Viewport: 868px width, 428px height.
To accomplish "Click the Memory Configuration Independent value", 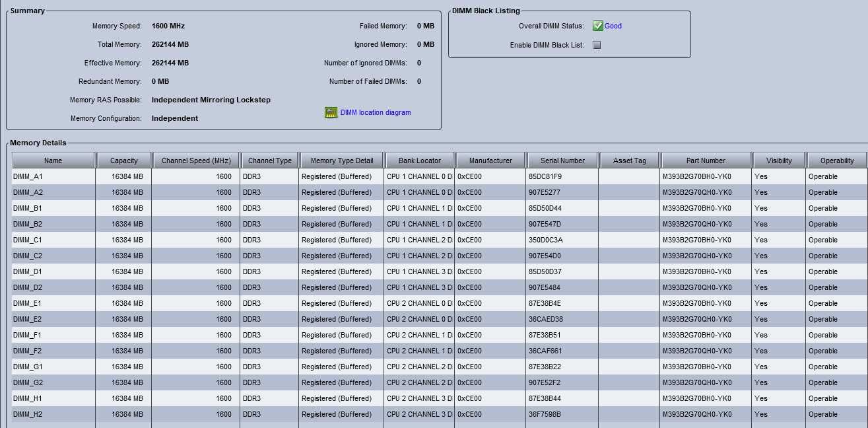I will point(175,118).
